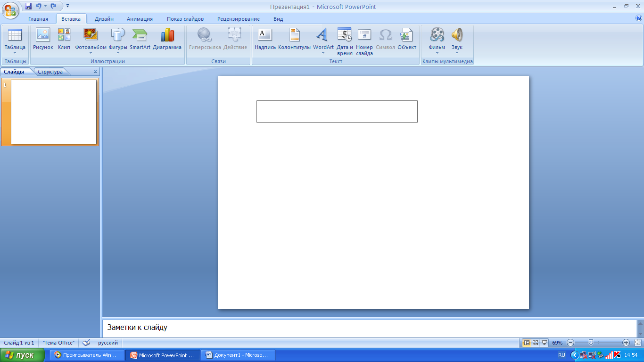Image resolution: width=644 pixels, height=362 pixels.
Task: Create a photo album with Фотоальбом
Action: [x=91, y=41]
